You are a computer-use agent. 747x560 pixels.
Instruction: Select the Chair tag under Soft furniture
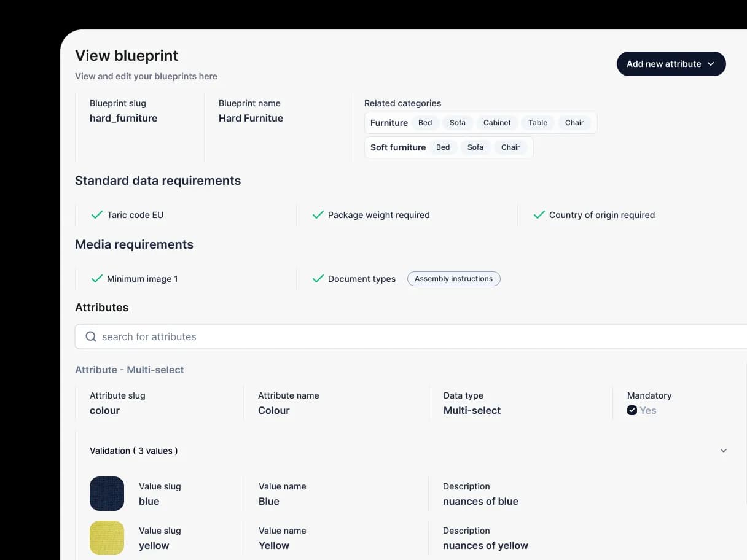510,147
